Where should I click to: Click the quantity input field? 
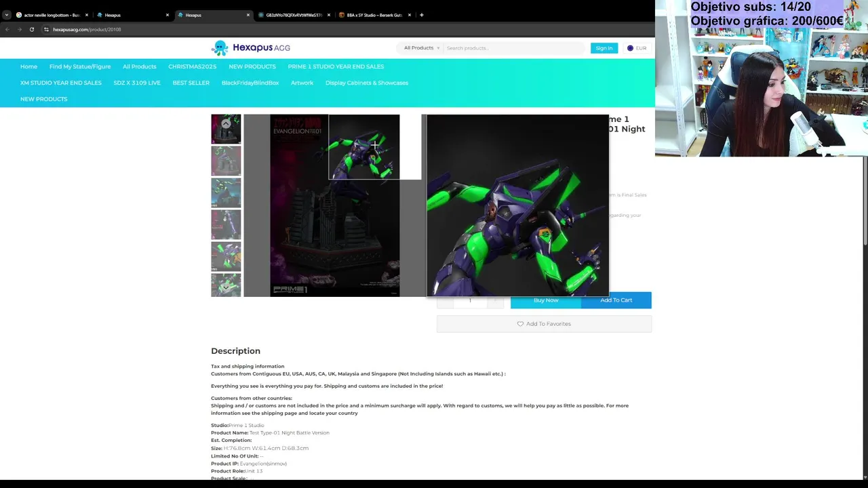click(x=470, y=300)
